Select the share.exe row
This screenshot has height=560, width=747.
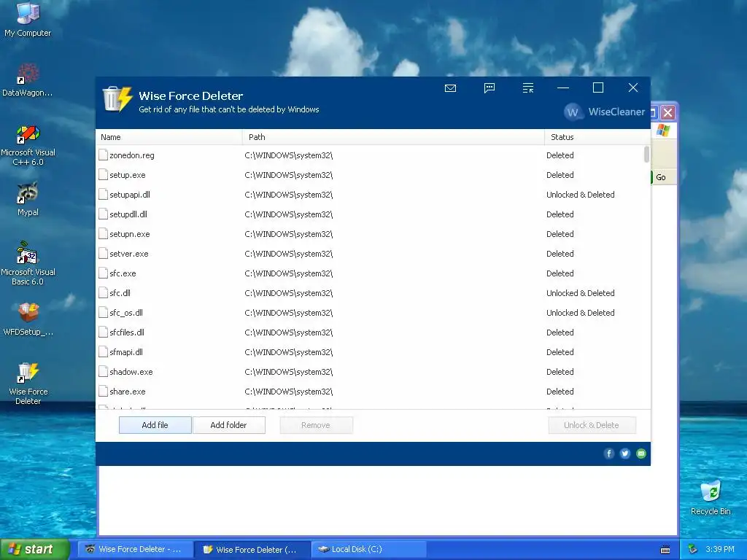[370, 392]
